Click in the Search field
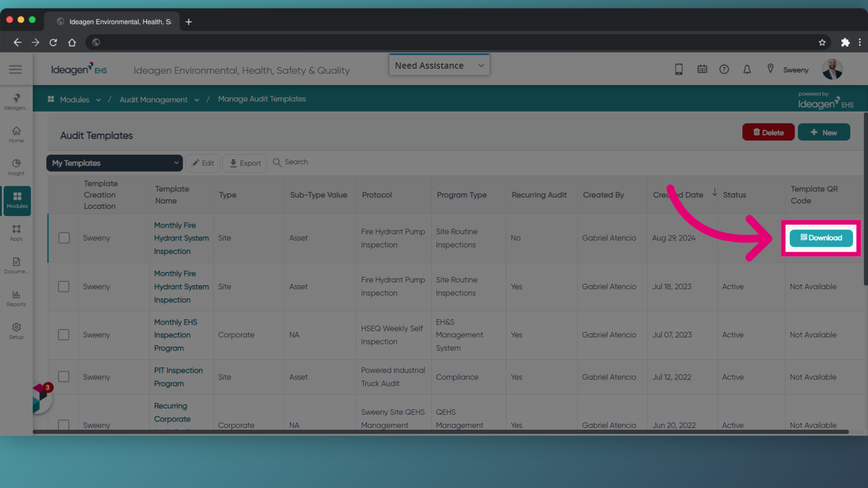 click(297, 162)
